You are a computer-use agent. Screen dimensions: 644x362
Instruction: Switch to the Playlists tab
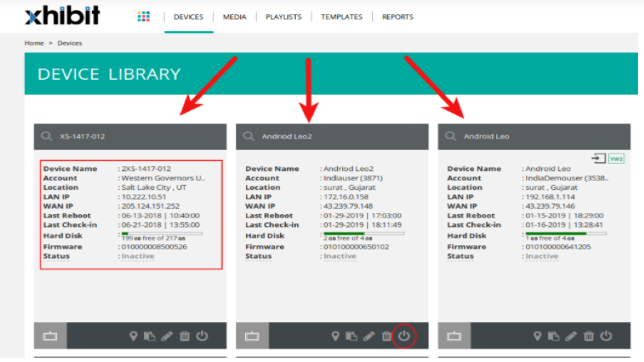[284, 17]
